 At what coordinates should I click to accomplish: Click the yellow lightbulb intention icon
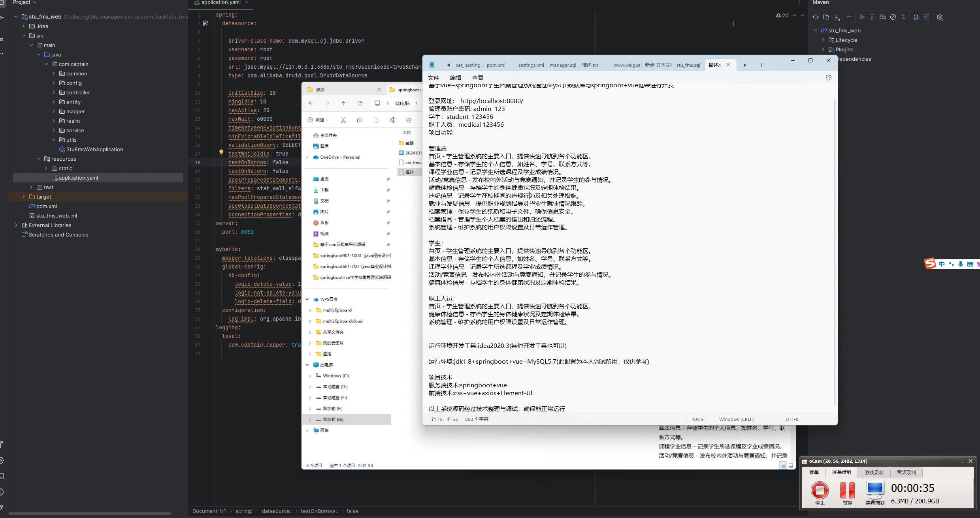pos(221,152)
